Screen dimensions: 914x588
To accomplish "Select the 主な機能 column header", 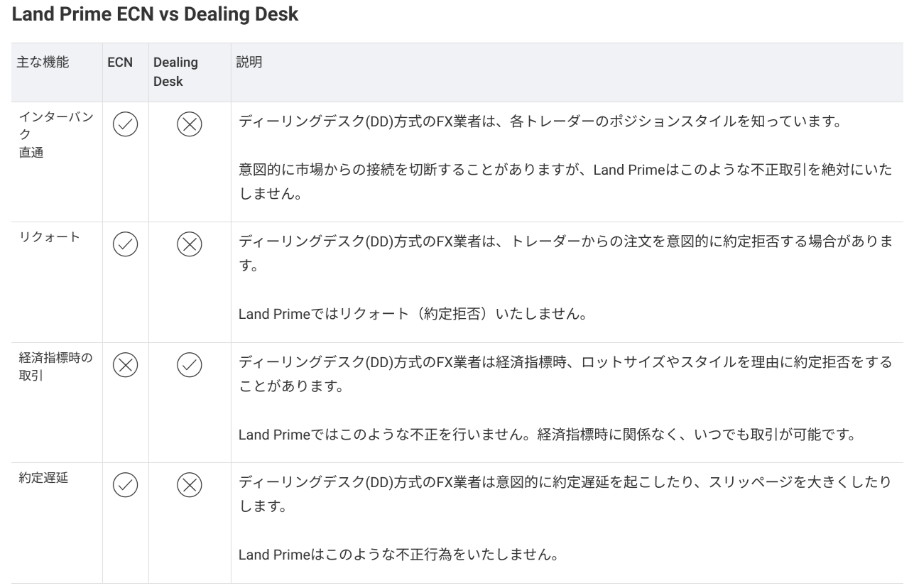I will pyautogui.click(x=43, y=62).
